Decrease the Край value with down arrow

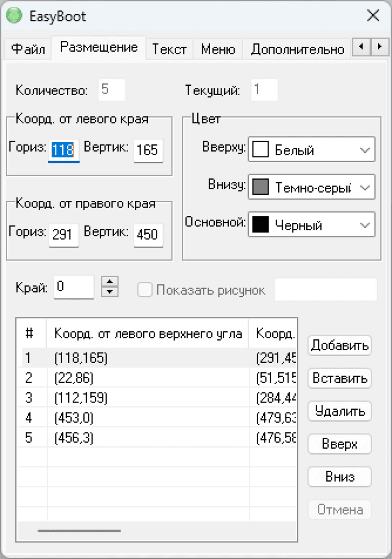click(109, 292)
